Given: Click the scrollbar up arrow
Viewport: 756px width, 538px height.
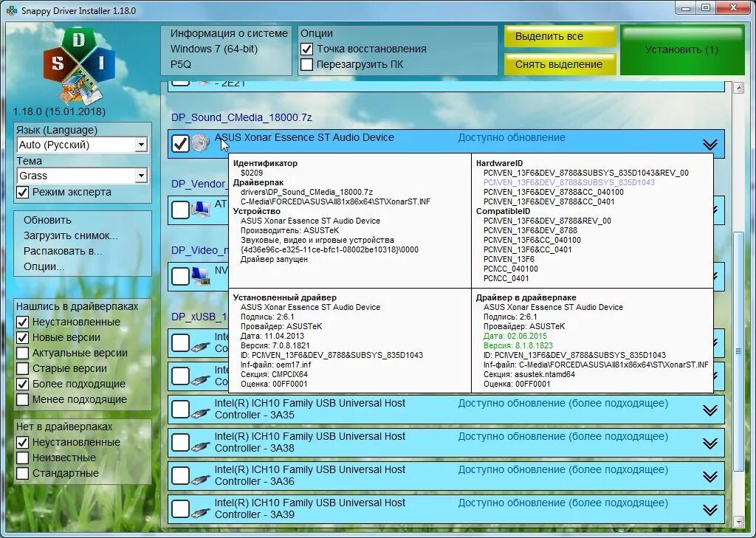Looking at the screenshot, I should (738, 88).
